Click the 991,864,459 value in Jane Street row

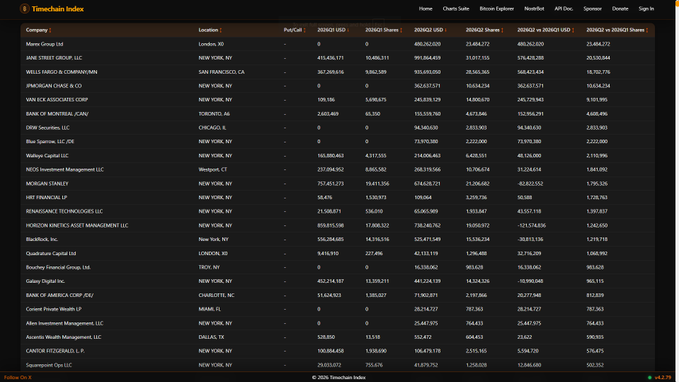(427, 58)
